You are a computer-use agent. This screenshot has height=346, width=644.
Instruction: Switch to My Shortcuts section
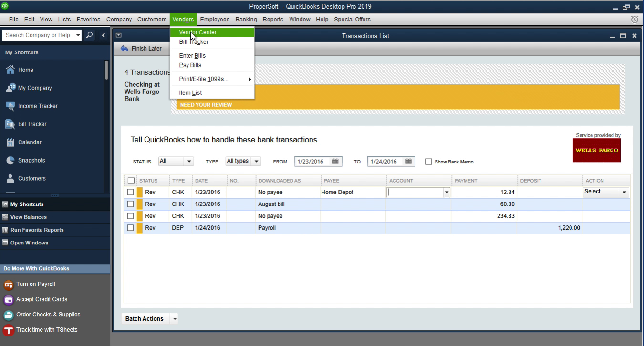[x=55, y=204]
